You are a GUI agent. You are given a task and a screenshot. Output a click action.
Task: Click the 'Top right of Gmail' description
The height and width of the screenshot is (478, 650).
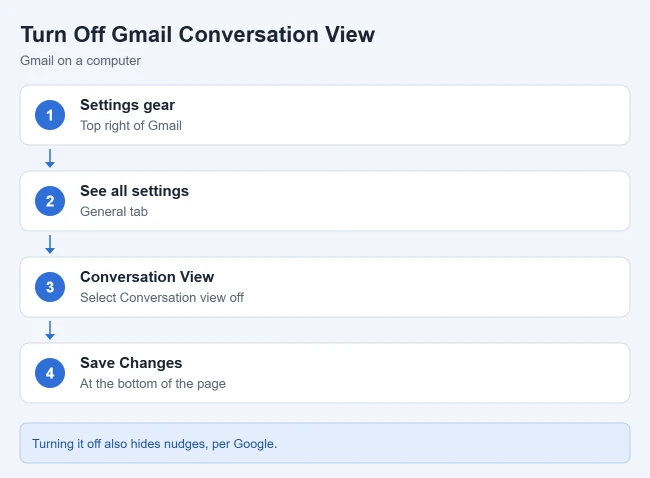point(131,126)
